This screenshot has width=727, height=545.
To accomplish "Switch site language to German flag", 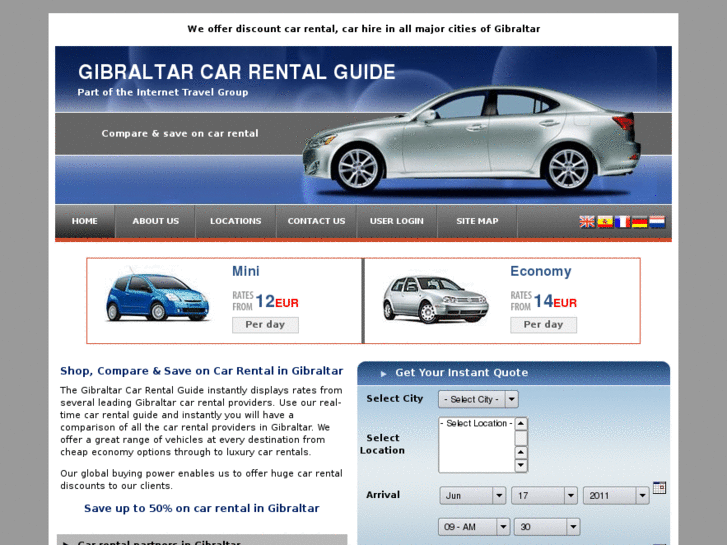I will [x=639, y=222].
